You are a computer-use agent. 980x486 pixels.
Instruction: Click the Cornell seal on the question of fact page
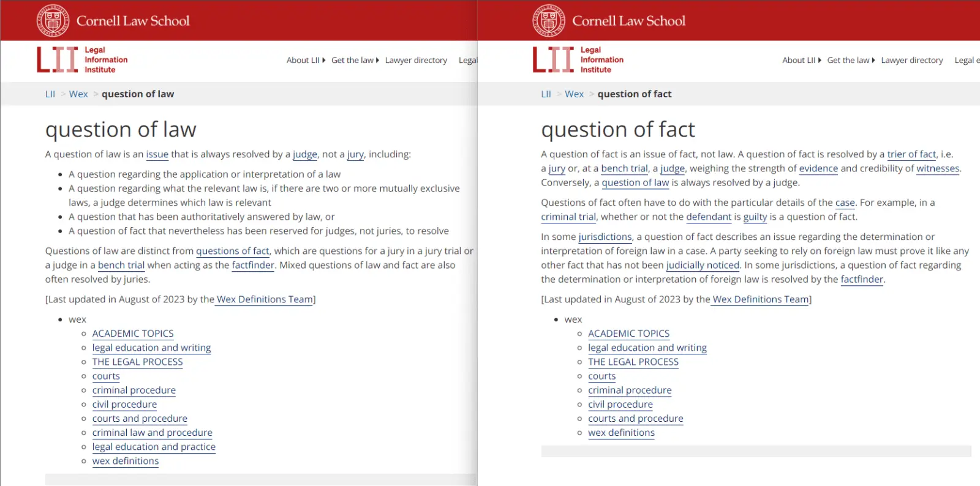[549, 20]
